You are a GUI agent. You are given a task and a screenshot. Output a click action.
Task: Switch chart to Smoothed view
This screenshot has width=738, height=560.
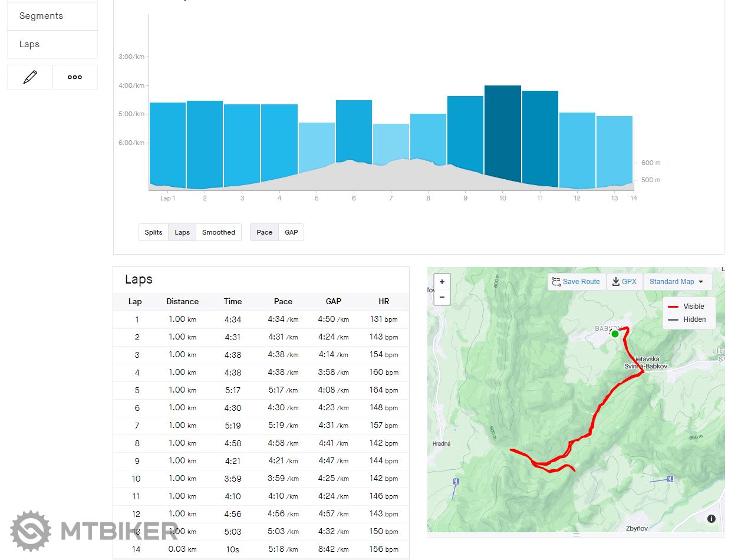(x=218, y=232)
